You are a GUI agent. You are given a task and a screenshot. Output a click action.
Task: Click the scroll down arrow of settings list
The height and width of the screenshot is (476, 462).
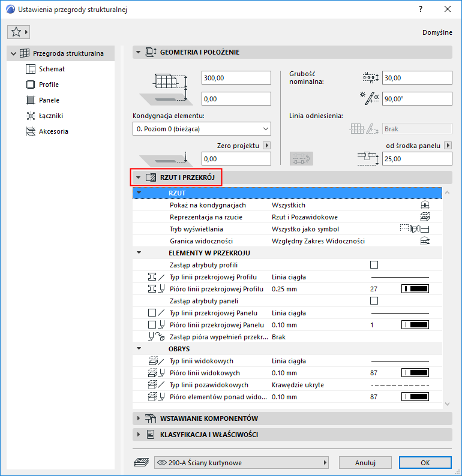447,403
